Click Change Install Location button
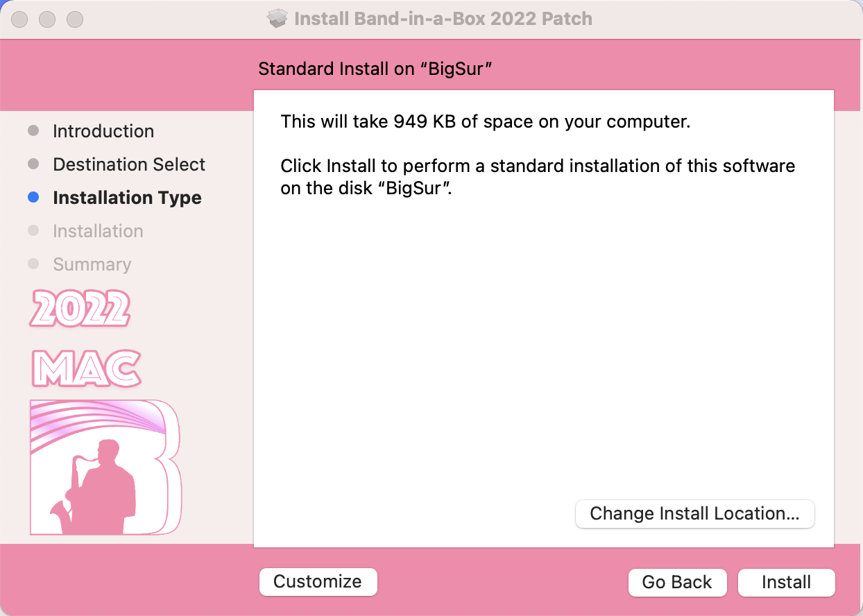 click(x=694, y=513)
